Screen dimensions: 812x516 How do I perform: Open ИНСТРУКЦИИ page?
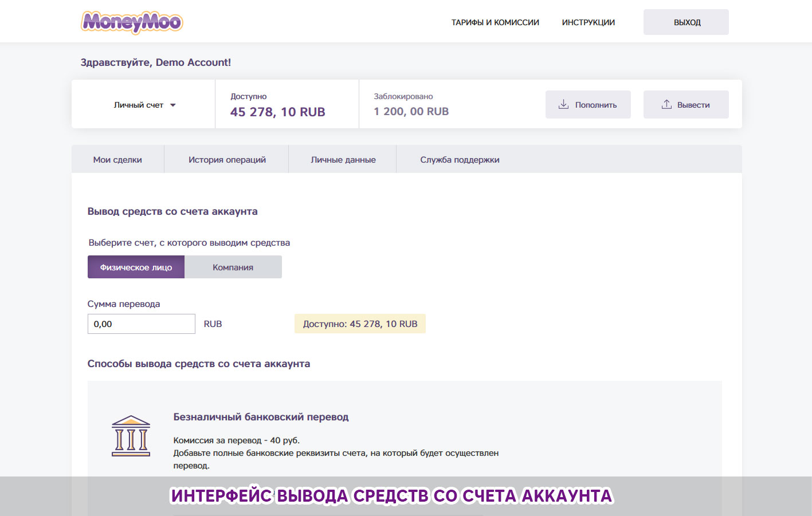pyautogui.click(x=589, y=22)
